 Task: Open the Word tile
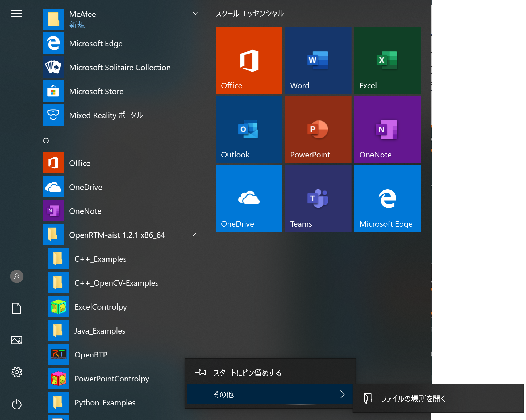coord(318,60)
